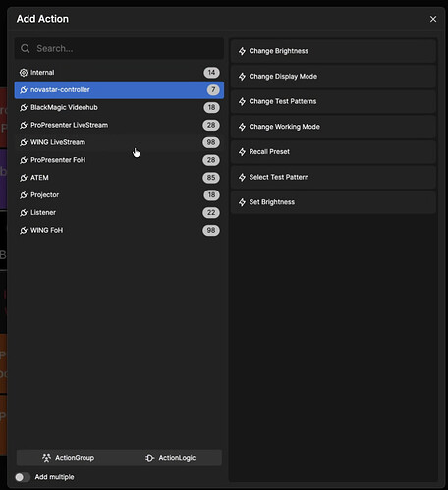Click the ProPresenter FoH plug icon
Screen dimensions: 448x490
[24, 160]
